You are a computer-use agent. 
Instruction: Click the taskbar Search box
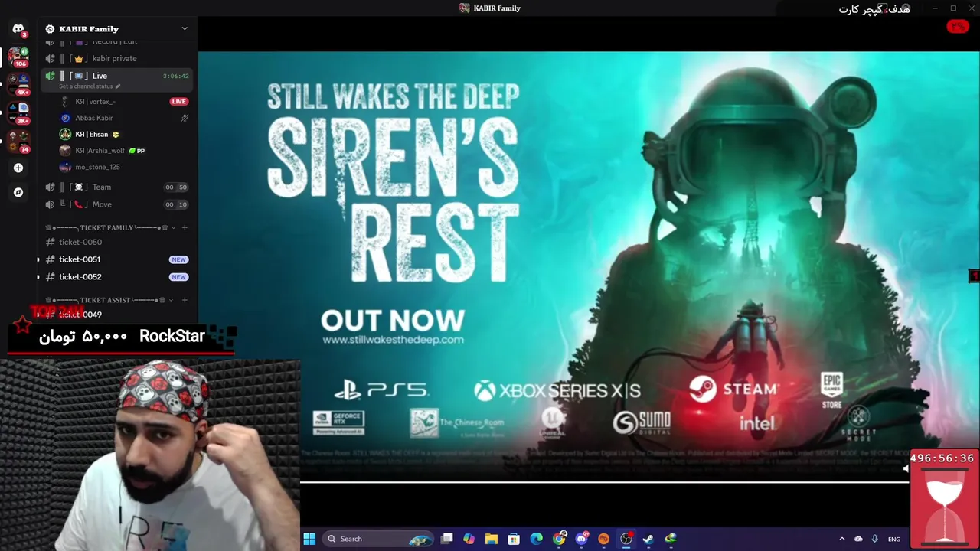pos(378,539)
